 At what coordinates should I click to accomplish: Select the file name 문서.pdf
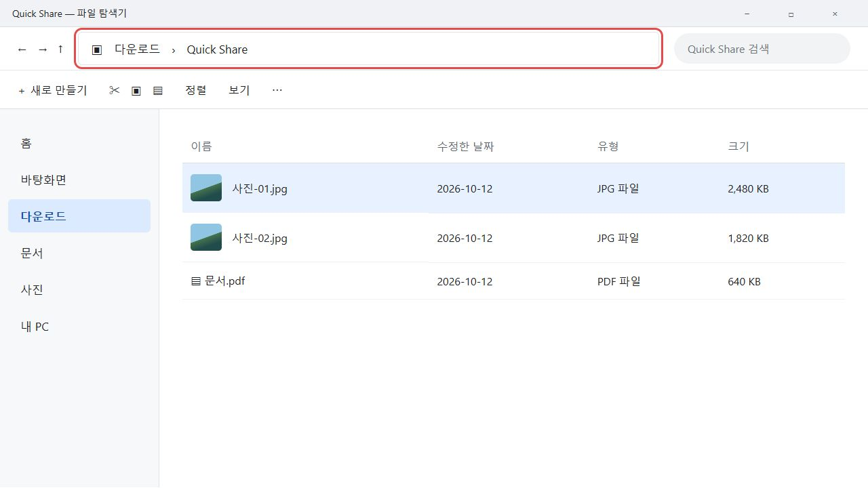point(224,281)
